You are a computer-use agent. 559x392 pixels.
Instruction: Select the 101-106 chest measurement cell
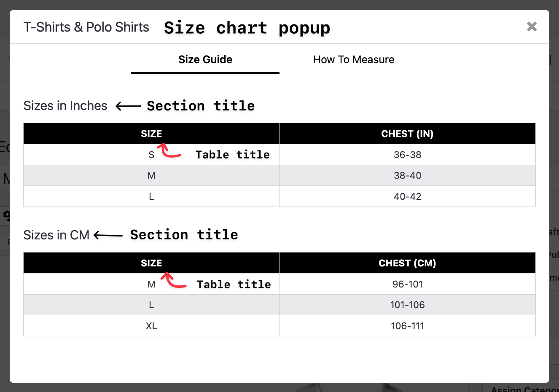(407, 305)
